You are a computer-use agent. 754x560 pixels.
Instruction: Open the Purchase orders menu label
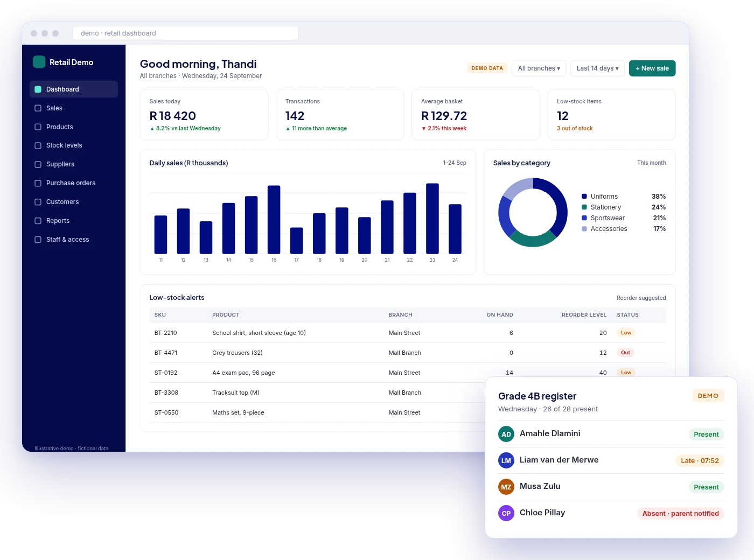coord(71,183)
